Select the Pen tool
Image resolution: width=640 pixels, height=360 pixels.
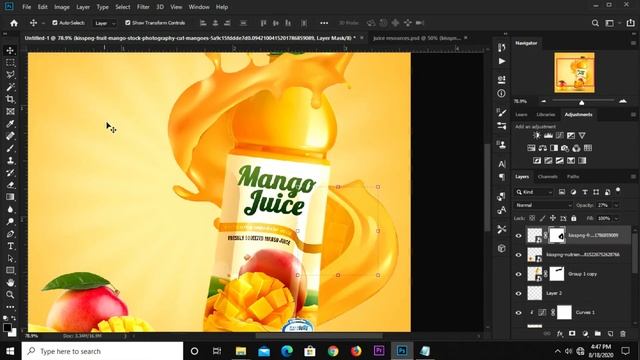[x=10, y=234]
